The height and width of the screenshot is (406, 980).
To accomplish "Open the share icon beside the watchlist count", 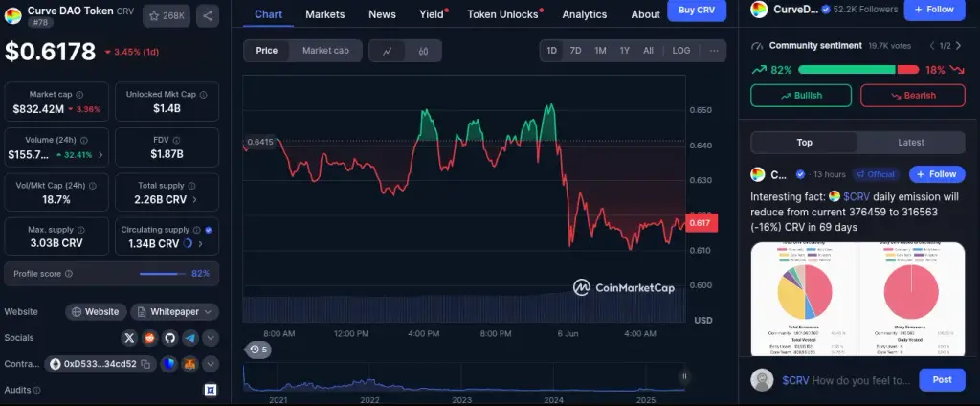I will click(x=208, y=15).
